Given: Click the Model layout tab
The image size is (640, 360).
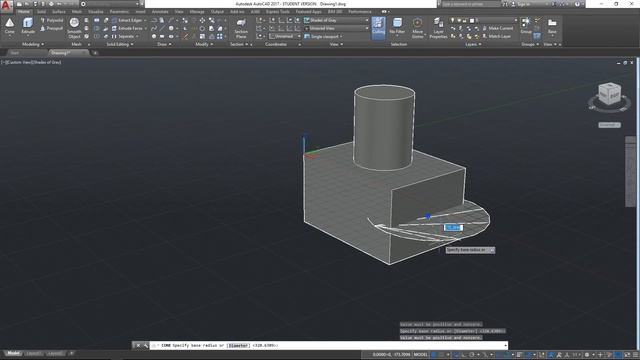Looking at the screenshot, I should coord(13,353).
